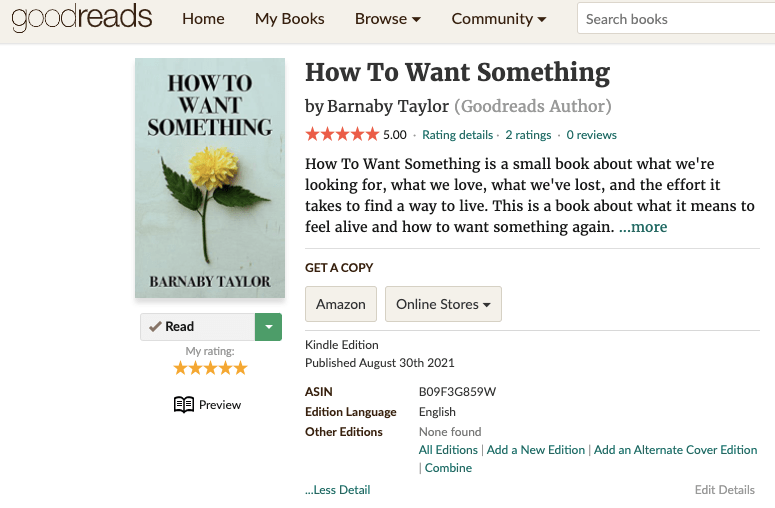Open My Books in navigation
Screen dimensions: 775x508
(x=289, y=19)
